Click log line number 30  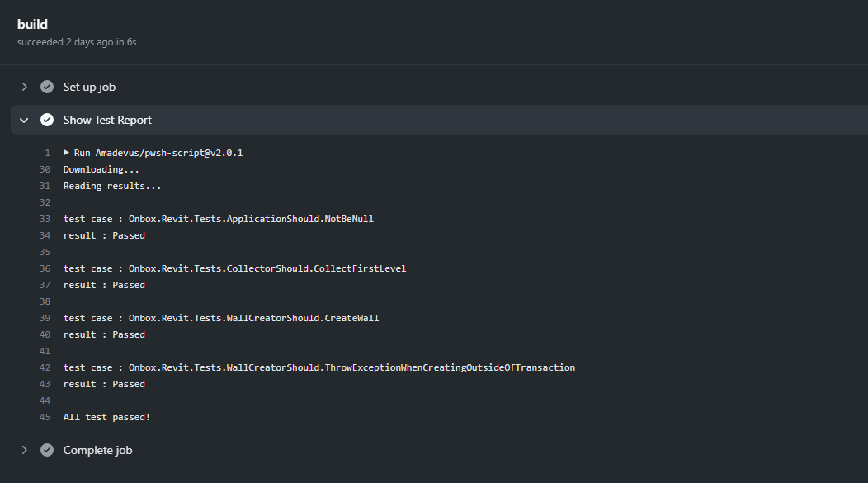(45, 169)
